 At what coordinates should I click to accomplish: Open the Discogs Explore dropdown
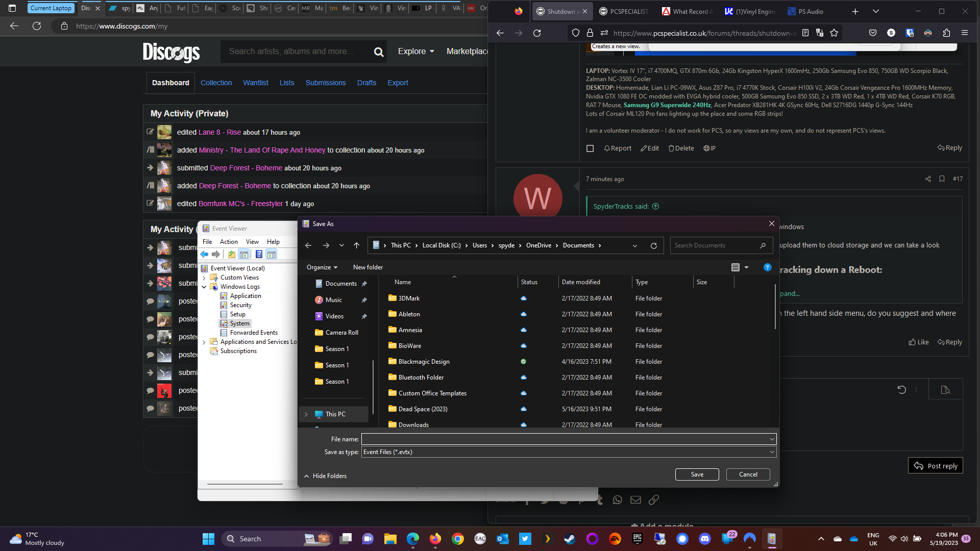coord(416,52)
